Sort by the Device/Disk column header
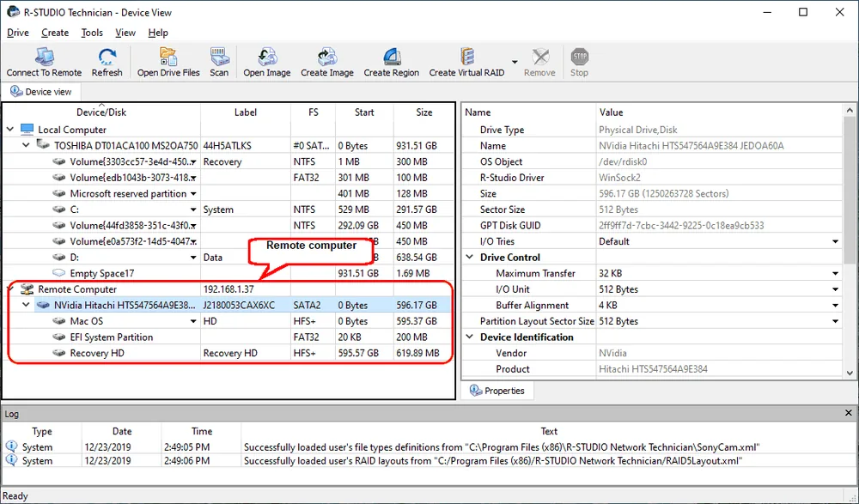Viewport: 859px width, 504px height. point(101,112)
